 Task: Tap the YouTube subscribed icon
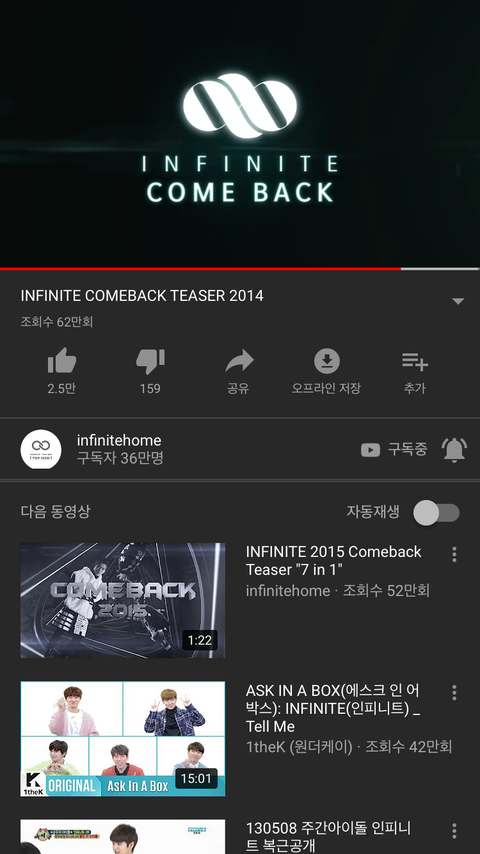click(370, 450)
